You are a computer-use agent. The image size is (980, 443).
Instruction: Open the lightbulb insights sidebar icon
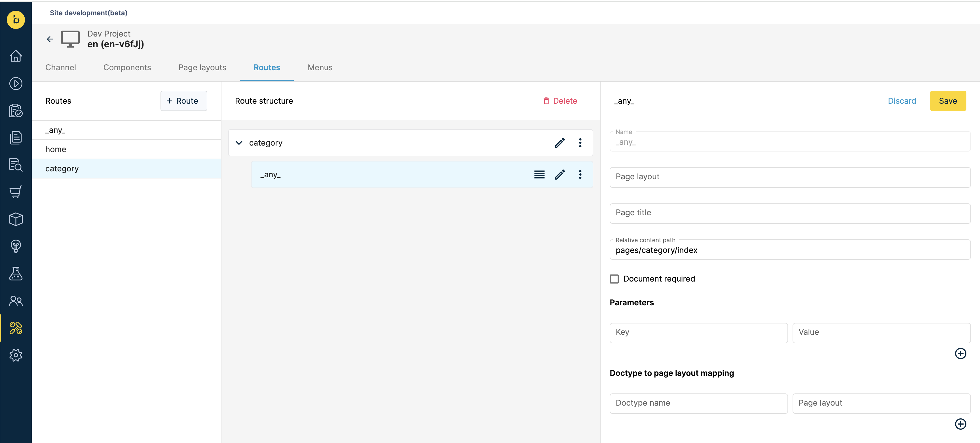pyautogui.click(x=16, y=246)
